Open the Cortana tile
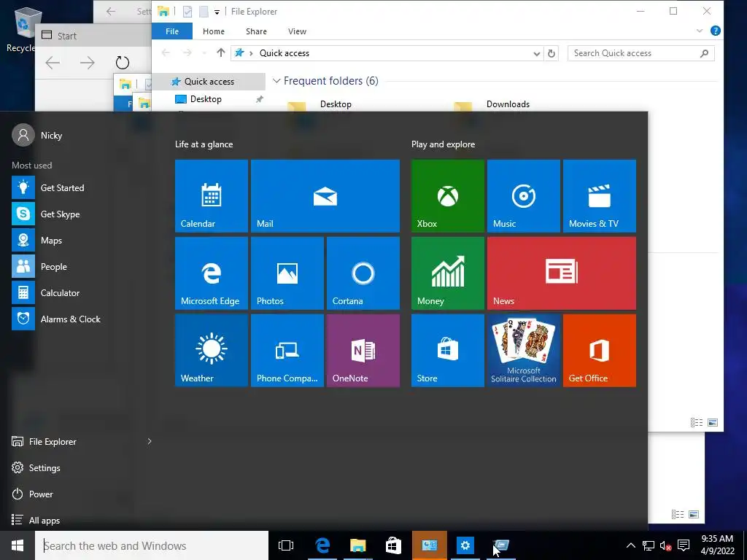The image size is (747, 560). (x=363, y=273)
